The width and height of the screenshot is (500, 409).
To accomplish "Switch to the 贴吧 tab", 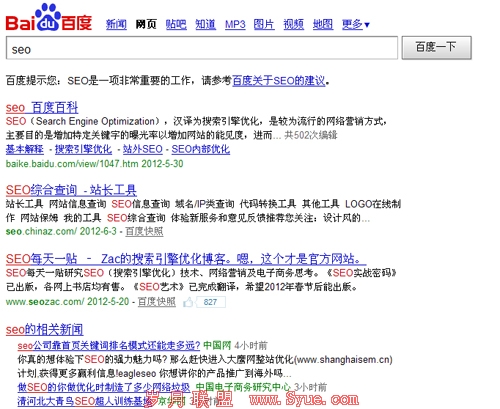I will 176,24.
